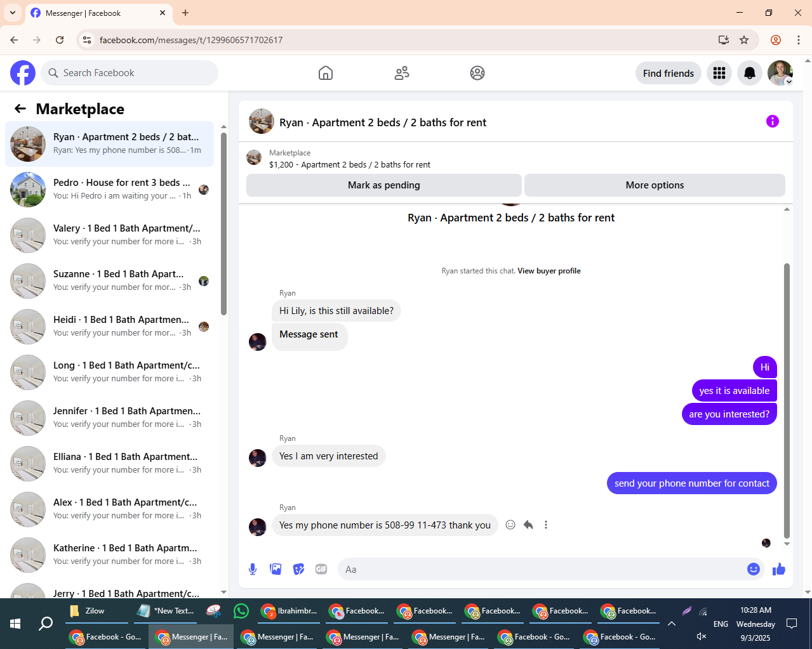Attach a file with the photo icon
The width and height of the screenshot is (812, 649).
click(x=276, y=569)
